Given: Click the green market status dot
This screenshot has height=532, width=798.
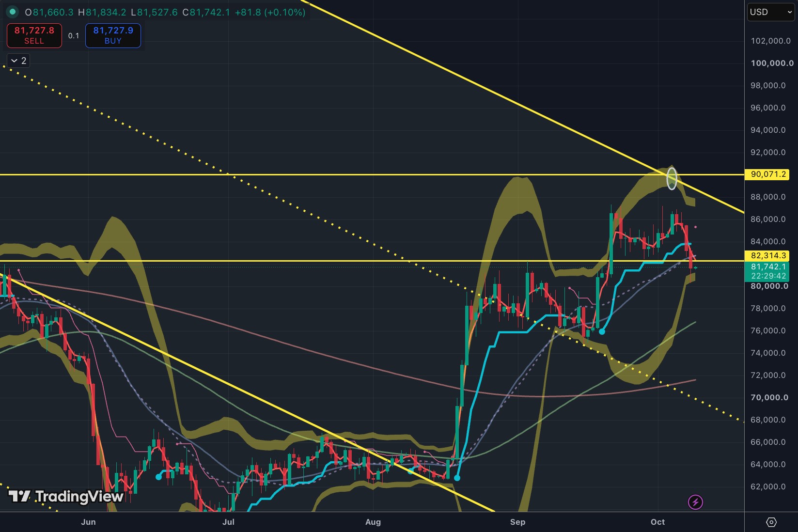Looking at the screenshot, I should point(13,12).
